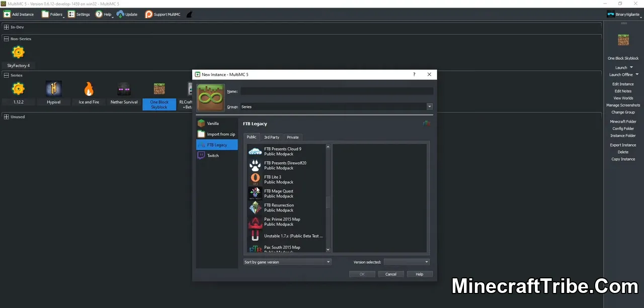Open the Folders toolbar menu
This screenshot has width=644, height=308.
pyautogui.click(x=52, y=14)
